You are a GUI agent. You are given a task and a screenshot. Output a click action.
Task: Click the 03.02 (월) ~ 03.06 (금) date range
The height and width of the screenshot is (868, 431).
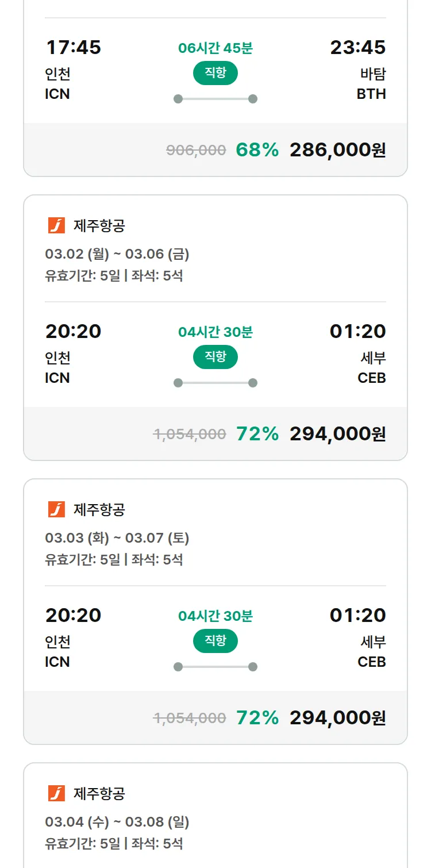(117, 254)
